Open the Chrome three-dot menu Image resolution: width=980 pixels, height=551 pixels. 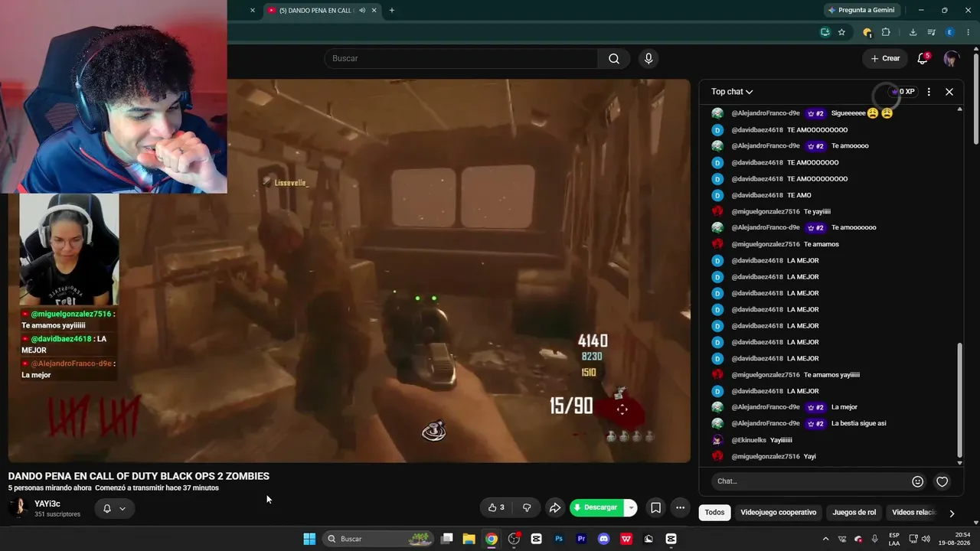click(x=969, y=32)
